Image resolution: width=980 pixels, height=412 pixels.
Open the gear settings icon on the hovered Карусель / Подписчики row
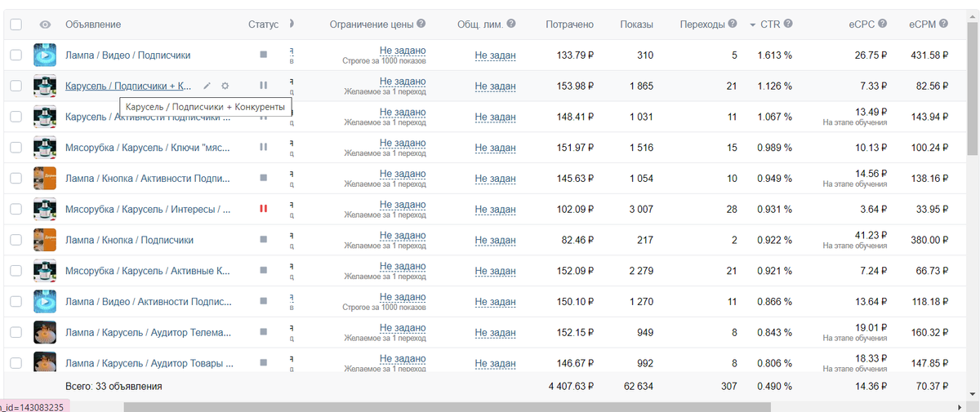pyautogui.click(x=225, y=85)
